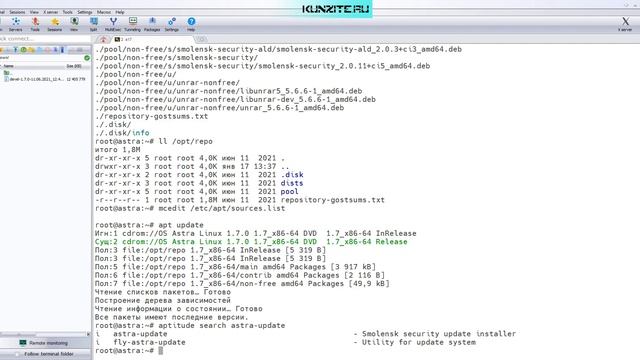640x360 pixels.
Task: Click the Quick connect input field
Action: click(45, 39)
